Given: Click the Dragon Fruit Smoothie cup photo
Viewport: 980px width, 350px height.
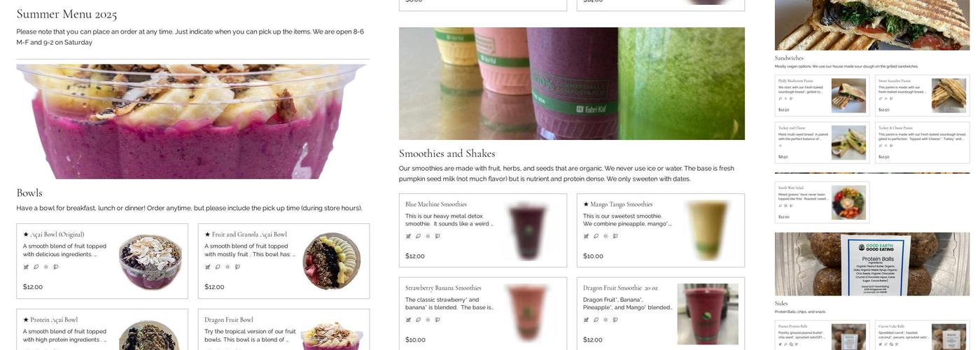Looking at the screenshot, I should click(708, 314).
